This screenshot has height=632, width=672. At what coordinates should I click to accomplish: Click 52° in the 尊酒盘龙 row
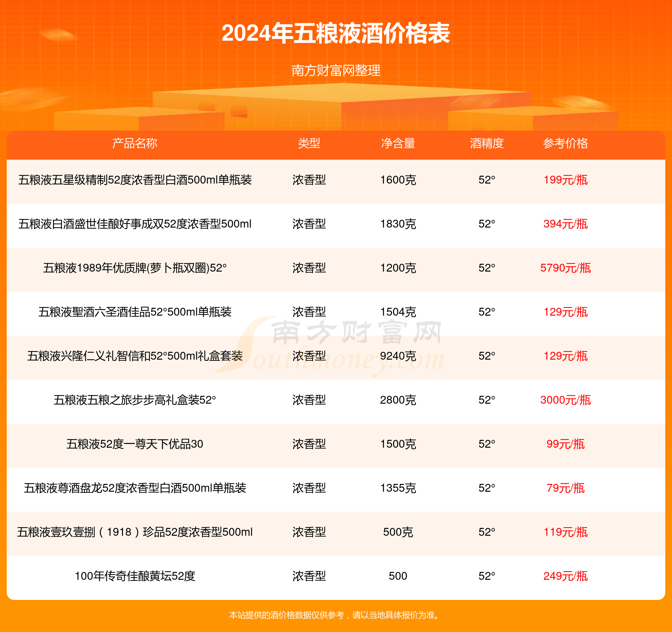pos(487,488)
